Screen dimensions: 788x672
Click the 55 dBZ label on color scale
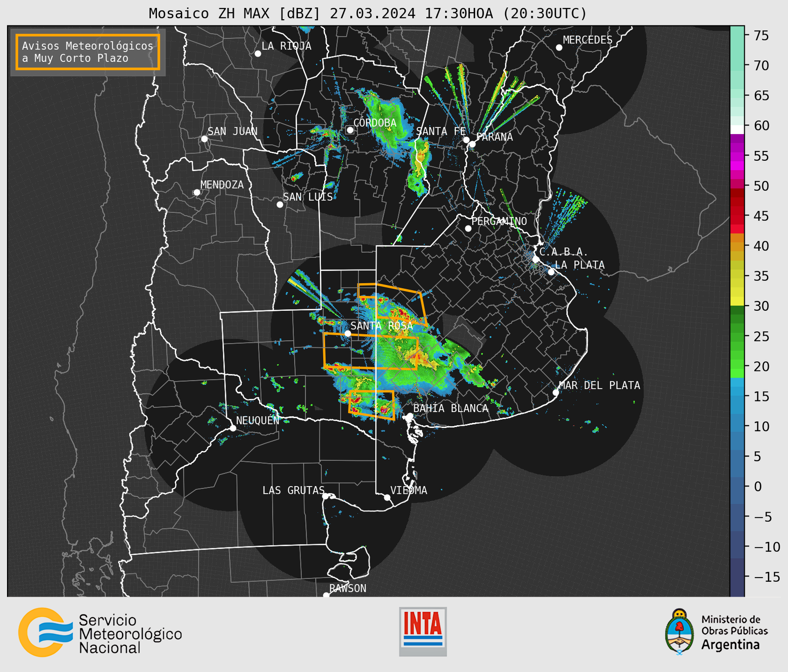761,156
